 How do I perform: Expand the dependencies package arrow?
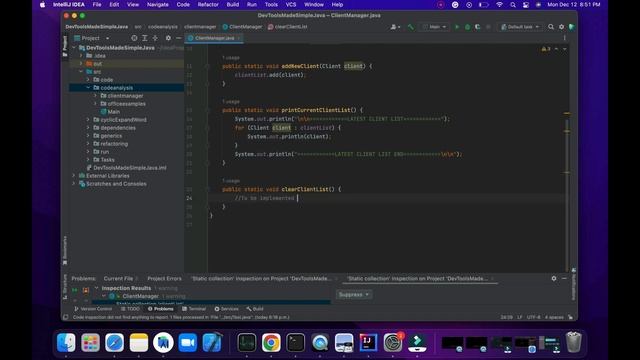point(88,128)
